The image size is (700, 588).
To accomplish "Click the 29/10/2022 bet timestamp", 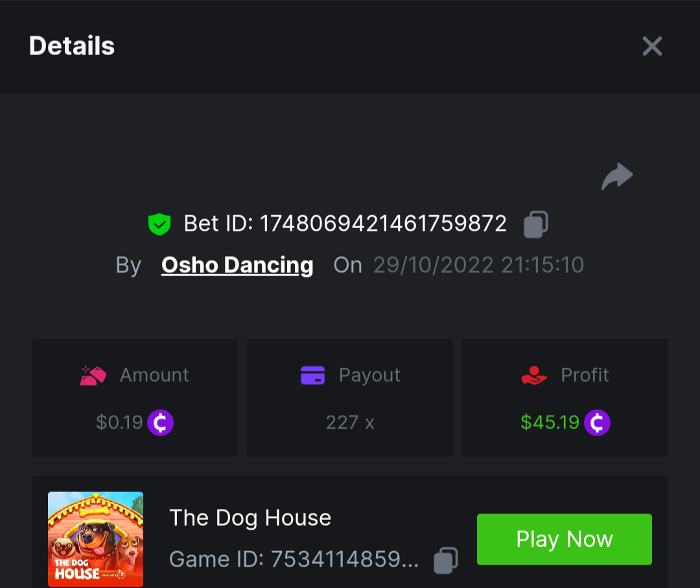I will pos(478,265).
